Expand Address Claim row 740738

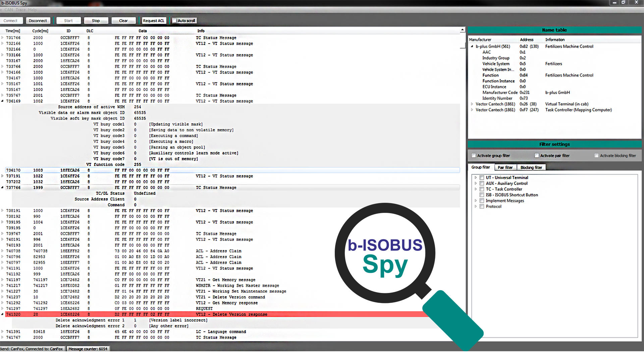(x=2, y=251)
